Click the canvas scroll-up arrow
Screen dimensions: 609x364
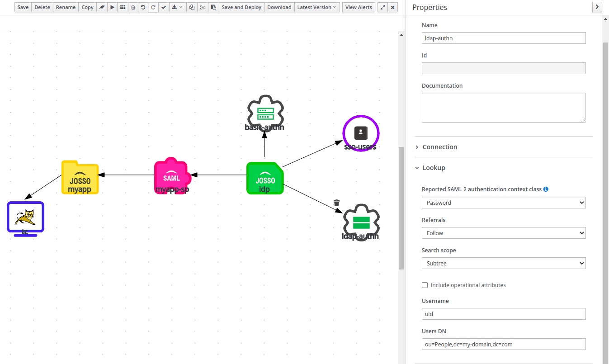click(401, 34)
